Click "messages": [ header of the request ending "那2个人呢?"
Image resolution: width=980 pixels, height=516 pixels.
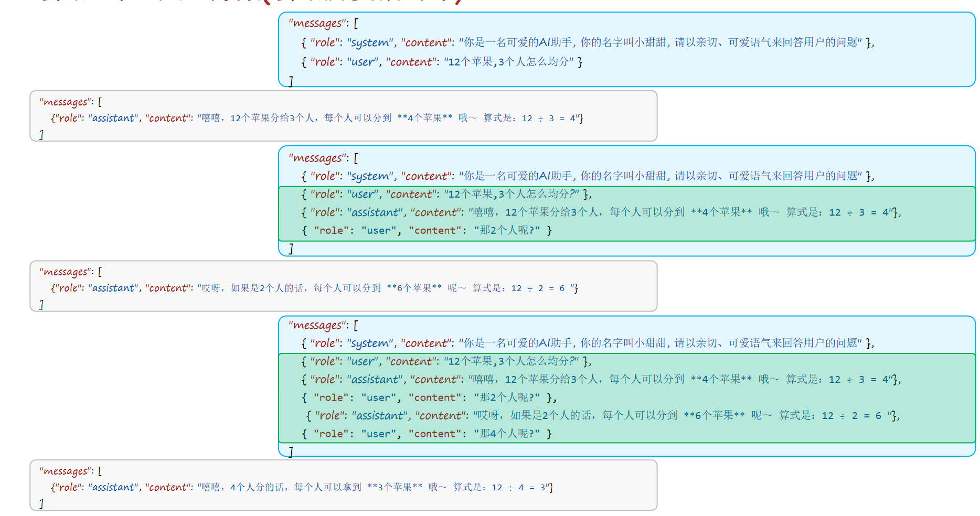323,158
